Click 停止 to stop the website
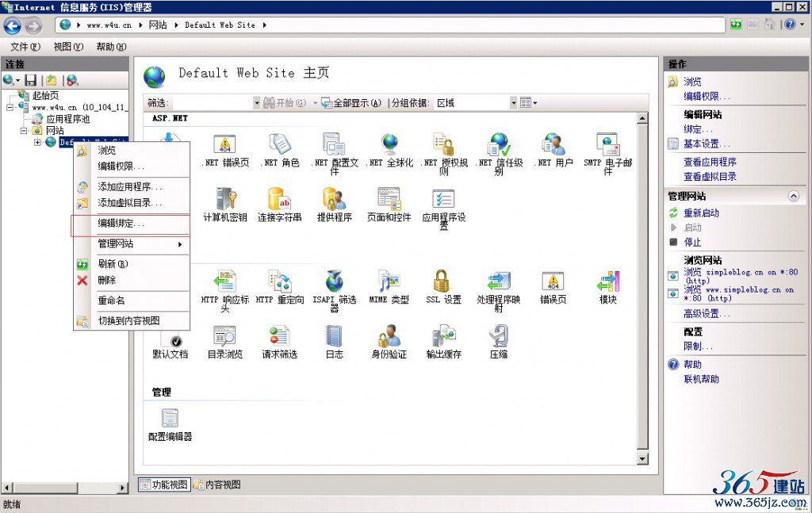The image size is (812, 513). coord(692,243)
